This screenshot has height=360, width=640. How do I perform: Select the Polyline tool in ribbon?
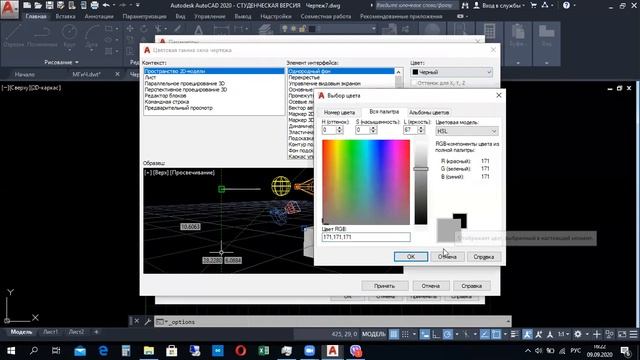point(42,36)
